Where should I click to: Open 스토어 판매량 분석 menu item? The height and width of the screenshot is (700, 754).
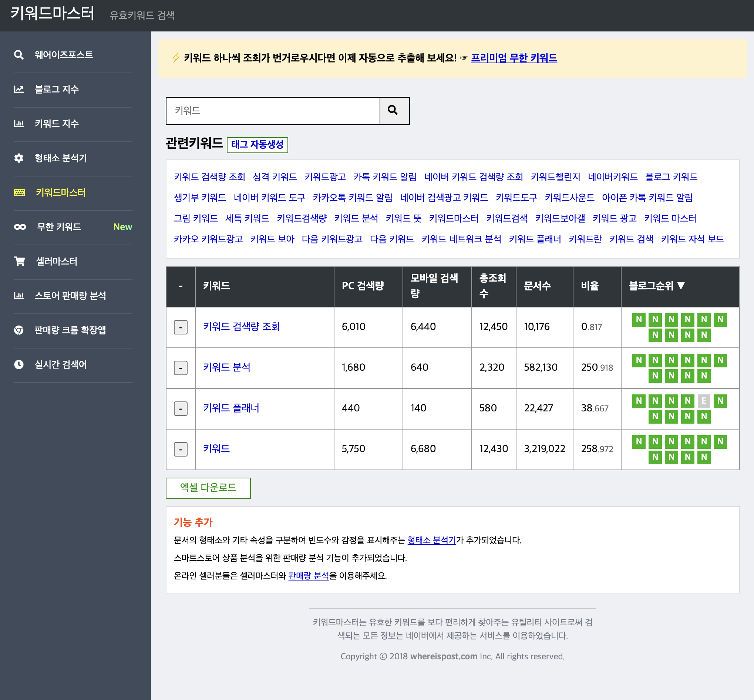click(x=70, y=296)
